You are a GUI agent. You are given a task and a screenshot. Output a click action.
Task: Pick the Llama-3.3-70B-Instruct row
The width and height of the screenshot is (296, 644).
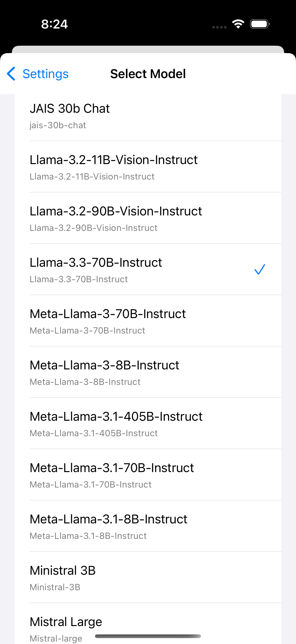pos(148,269)
